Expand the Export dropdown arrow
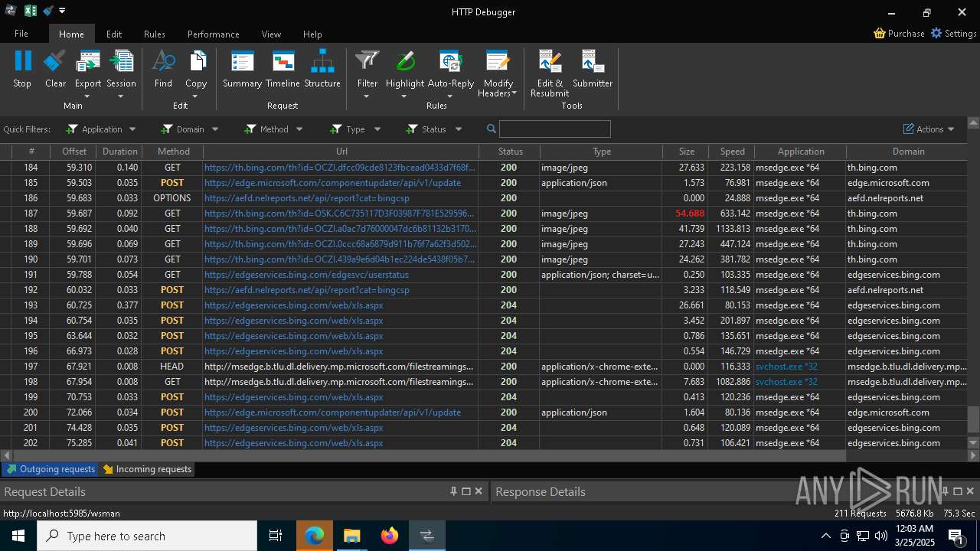The image size is (980, 551). coord(87,96)
